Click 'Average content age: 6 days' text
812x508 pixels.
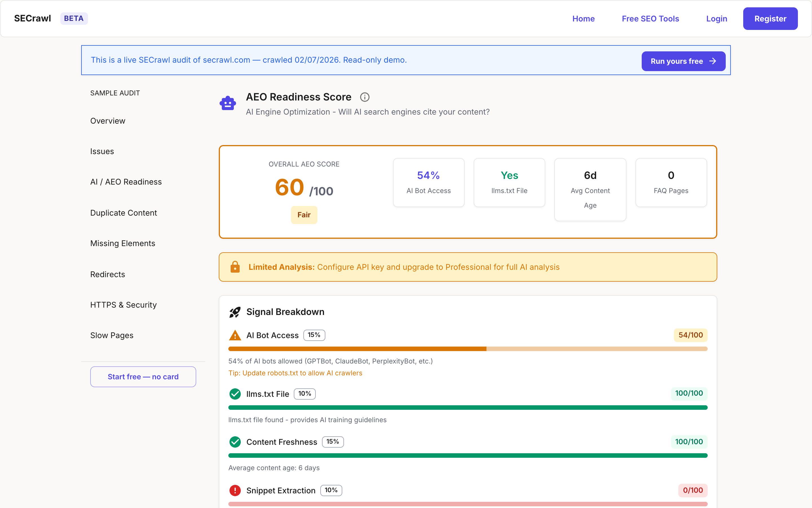pos(274,468)
